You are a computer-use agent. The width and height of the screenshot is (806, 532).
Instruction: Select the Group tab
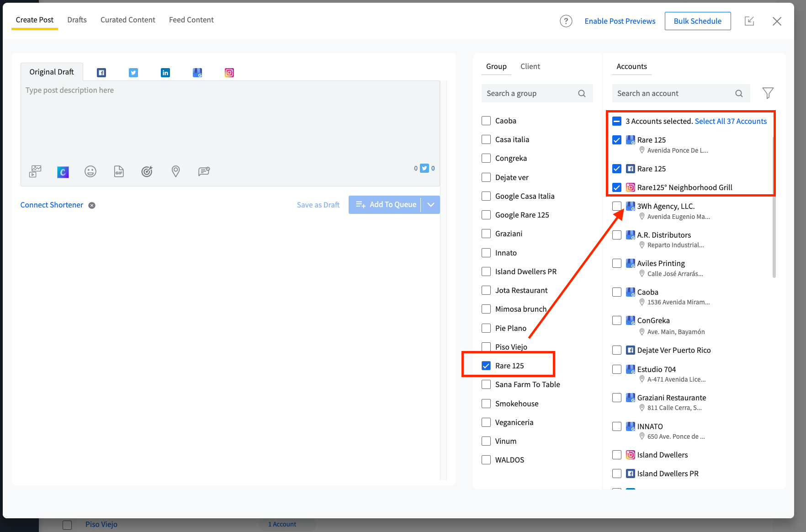pos(496,66)
